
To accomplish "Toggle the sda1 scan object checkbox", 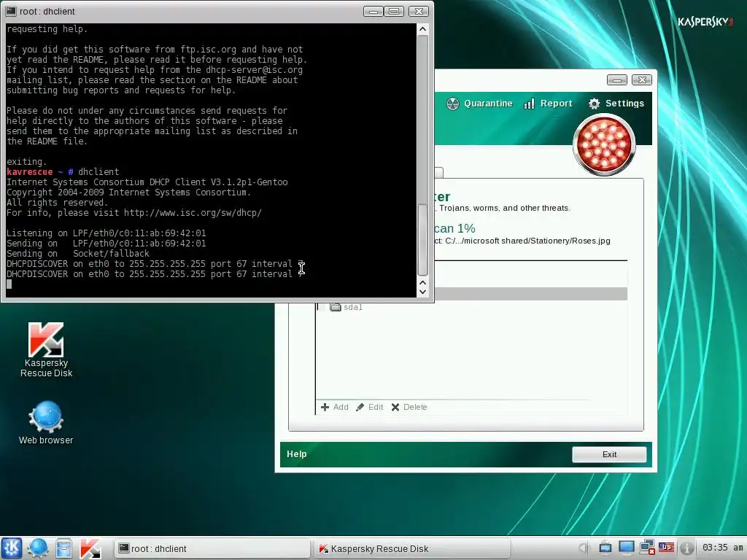I will coord(322,308).
